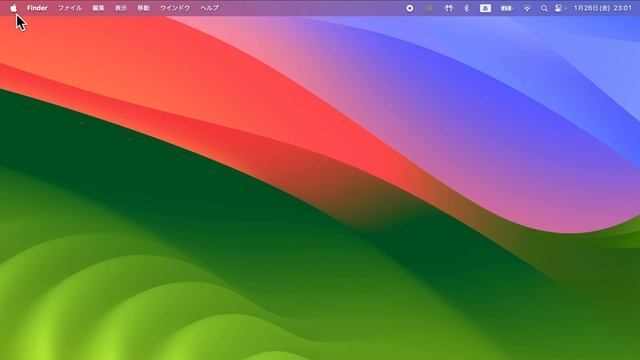This screenshot has width=640, height=360.
Task: Click the menu bar icon left of Bluetooth
Action: click(x=449, y=8)
